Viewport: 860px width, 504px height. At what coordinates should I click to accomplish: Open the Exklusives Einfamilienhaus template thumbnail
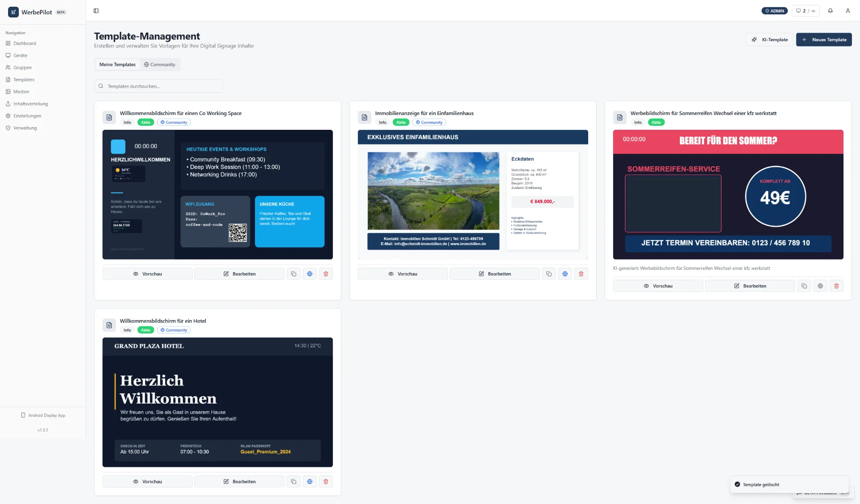click(x=473, y=195)
